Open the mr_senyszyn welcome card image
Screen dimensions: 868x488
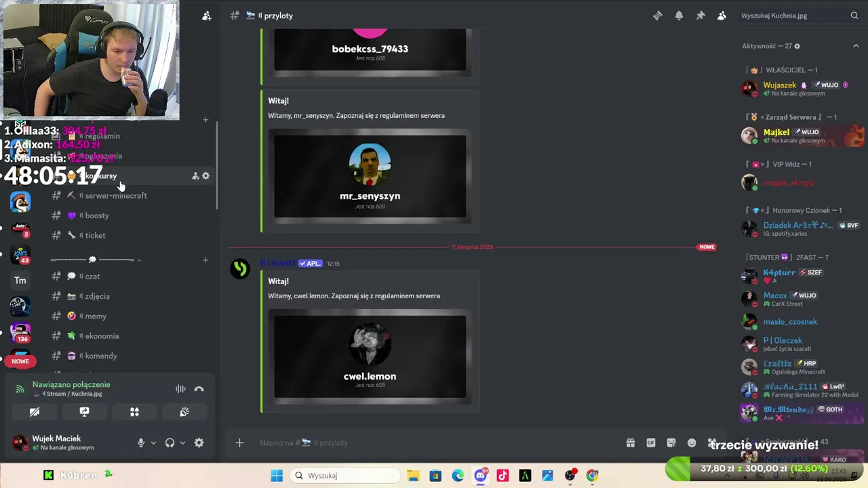coord(370,176)
